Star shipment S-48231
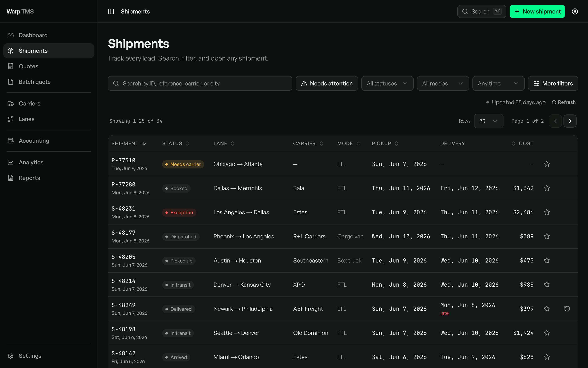The image size is (588, 368). [547, 212]
